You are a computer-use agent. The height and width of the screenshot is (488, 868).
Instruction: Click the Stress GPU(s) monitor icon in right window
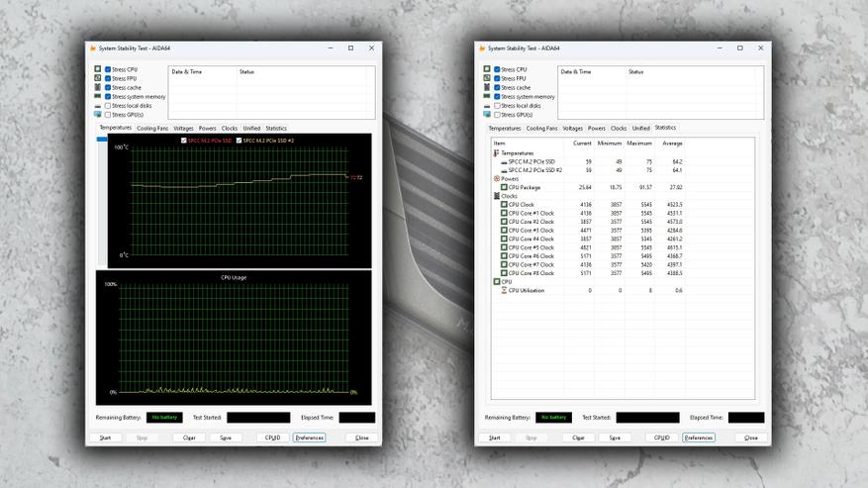(487, 115)
